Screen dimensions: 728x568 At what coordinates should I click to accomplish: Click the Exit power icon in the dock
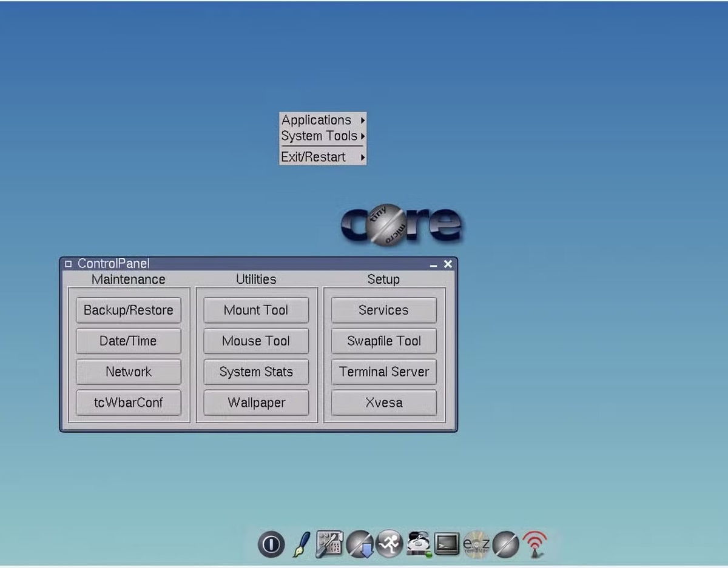[x=271, y=544]
